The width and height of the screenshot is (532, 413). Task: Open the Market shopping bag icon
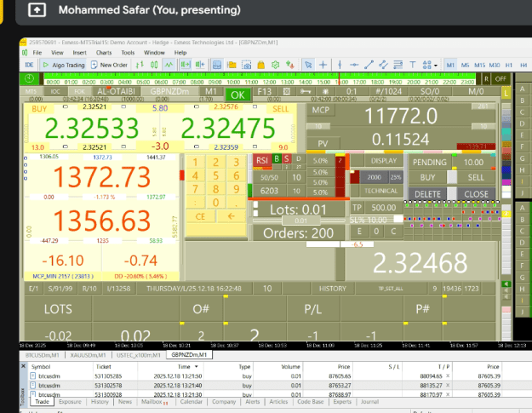(x=261, y=65)
